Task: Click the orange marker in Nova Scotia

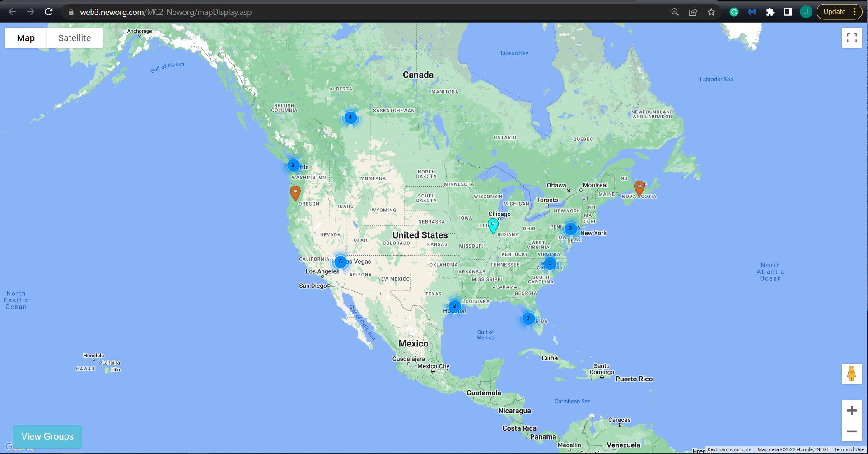Action: tap(639, 188)
